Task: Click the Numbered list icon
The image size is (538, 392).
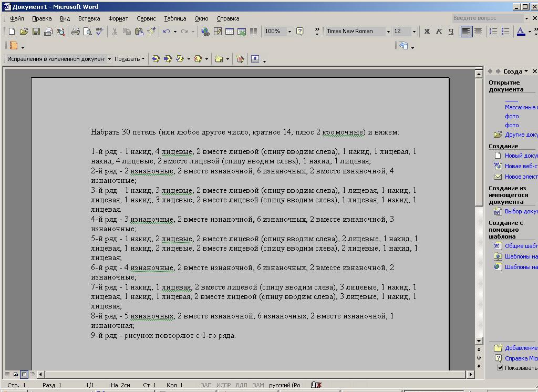Action: [493, 32]
